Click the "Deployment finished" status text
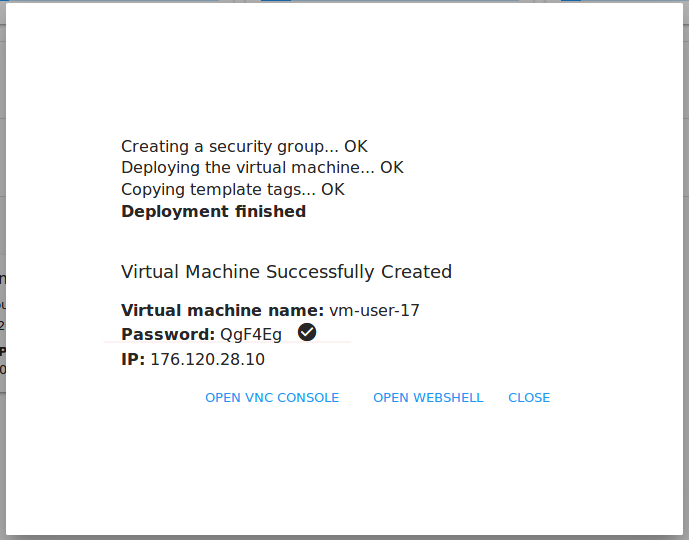689x540 pixels. tap(213, 212)
